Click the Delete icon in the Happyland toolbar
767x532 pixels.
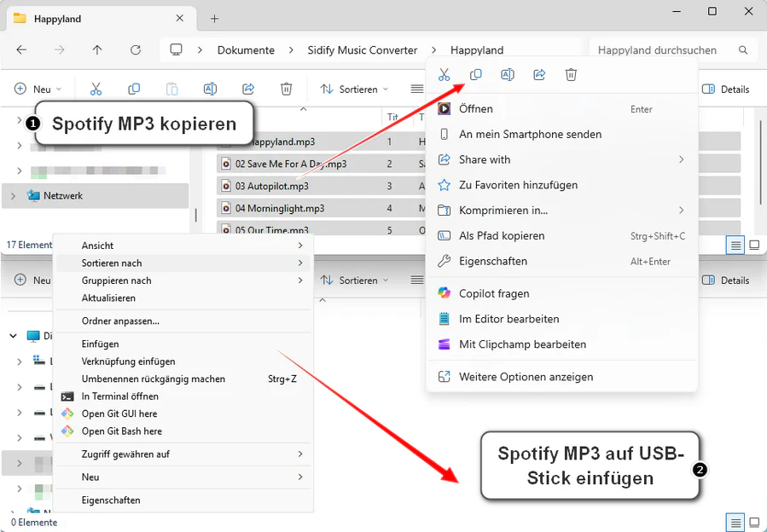[286, 89]
